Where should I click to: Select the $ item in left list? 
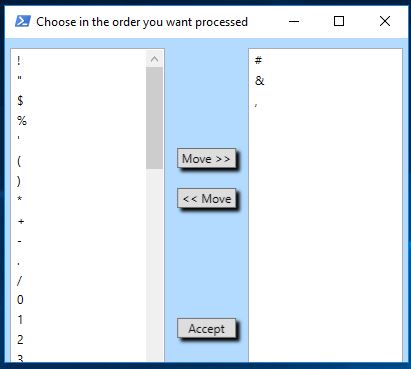[78, 100]
